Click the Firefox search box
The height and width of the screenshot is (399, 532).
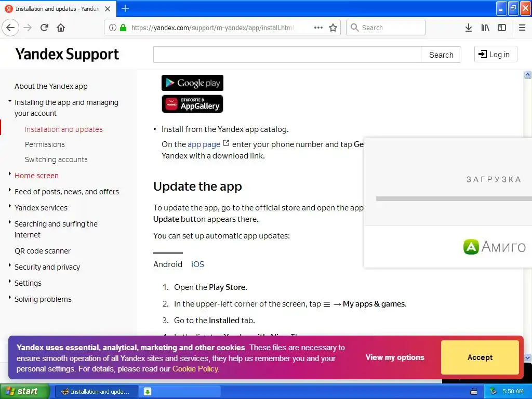tap(386, 28)
